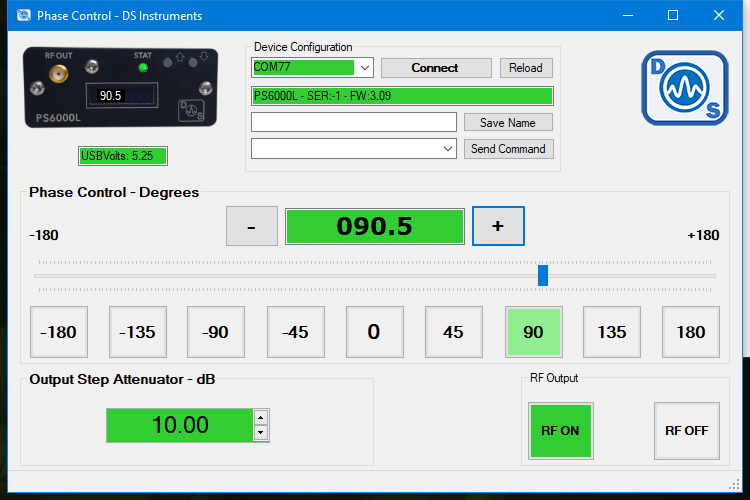Screen dimensions: 750x500
Task: Turn RF output on
Action: [x=561, y=431]
